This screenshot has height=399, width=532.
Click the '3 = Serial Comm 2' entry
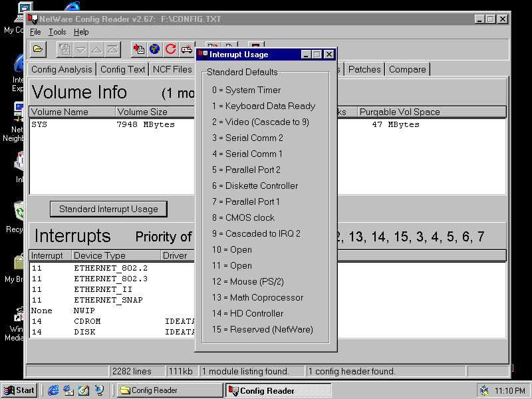(247, 138)
